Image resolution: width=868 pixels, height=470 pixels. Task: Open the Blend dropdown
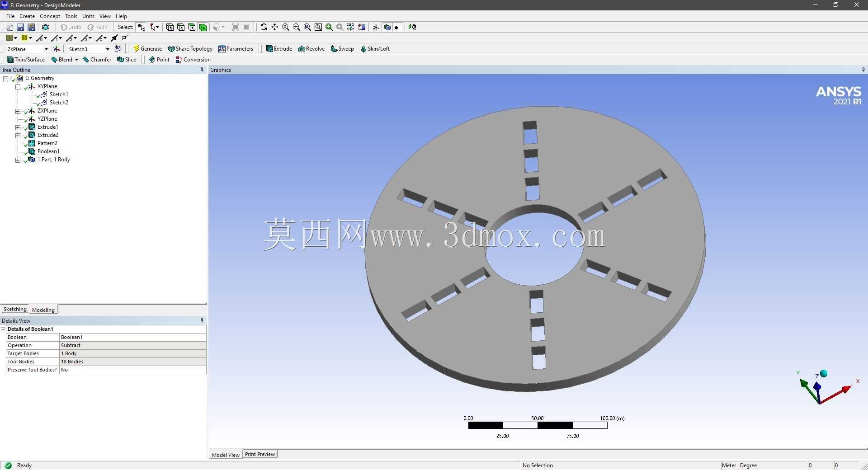76,60
